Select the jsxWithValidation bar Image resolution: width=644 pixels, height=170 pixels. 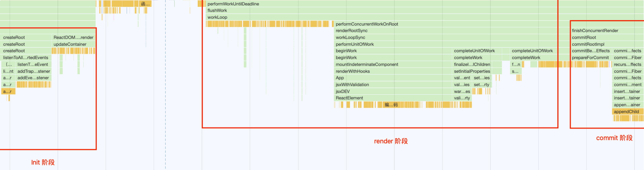(352, 85)
